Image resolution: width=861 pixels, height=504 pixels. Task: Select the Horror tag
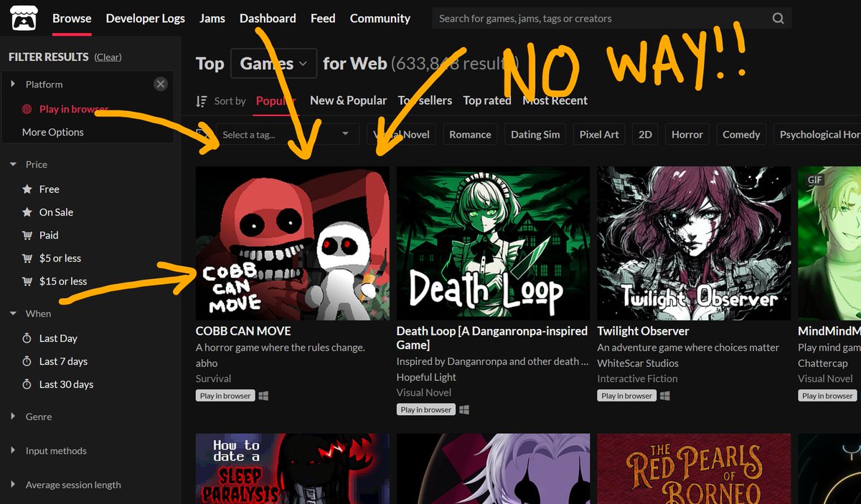687,134
